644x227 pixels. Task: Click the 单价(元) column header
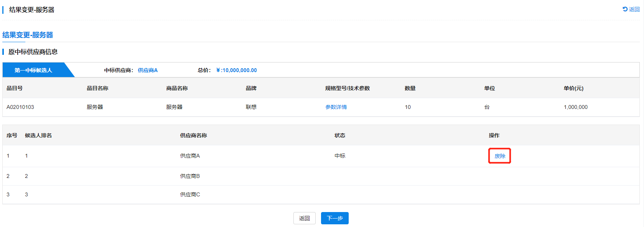click(573, 88)
